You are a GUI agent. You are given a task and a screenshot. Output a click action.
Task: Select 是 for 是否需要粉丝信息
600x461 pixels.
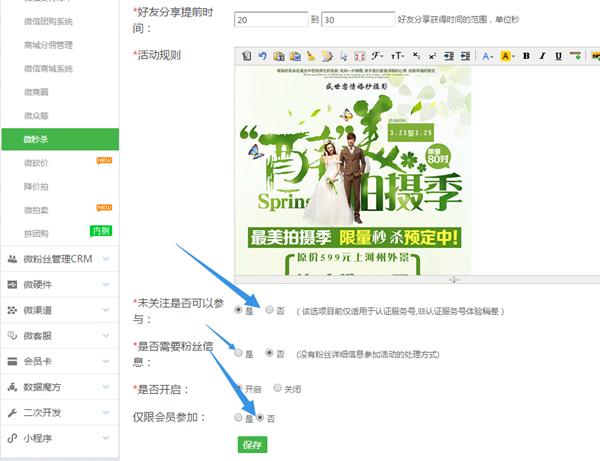[x=238, y=353]
